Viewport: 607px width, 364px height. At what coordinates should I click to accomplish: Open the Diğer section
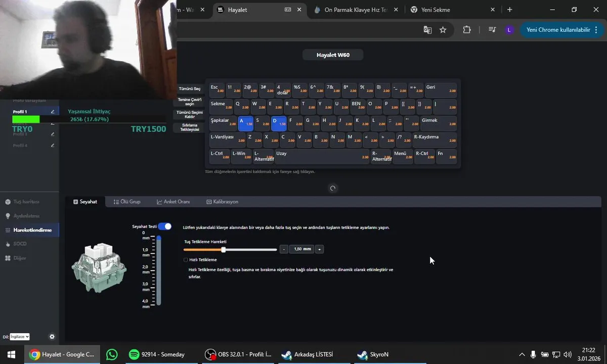19,258
